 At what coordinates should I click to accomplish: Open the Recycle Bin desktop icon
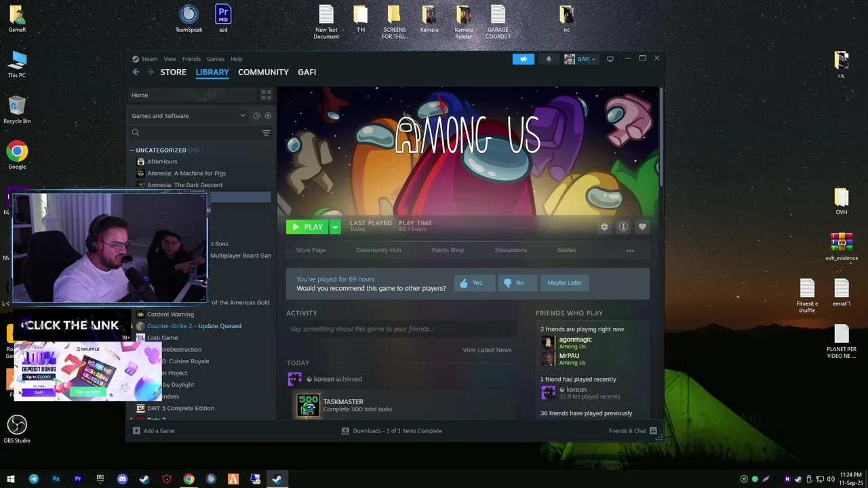[x=17, y=110]
